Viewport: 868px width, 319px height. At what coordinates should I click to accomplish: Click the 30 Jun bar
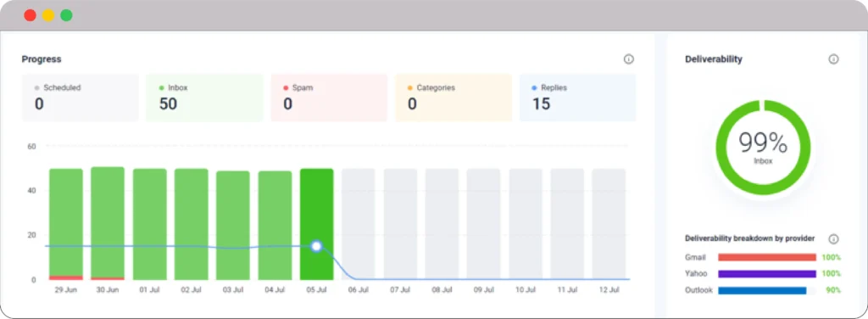(x=108, y=223)
